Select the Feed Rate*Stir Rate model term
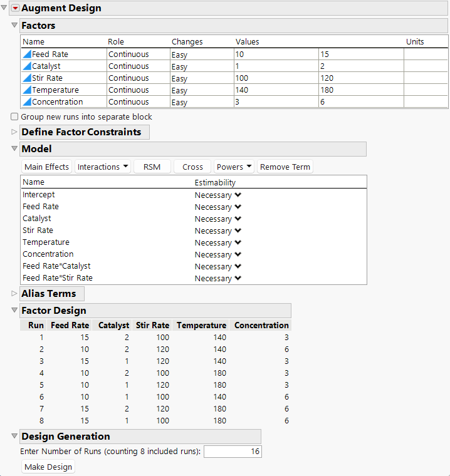The height and width of the screenshot is (476, 450). click(58, 277)
